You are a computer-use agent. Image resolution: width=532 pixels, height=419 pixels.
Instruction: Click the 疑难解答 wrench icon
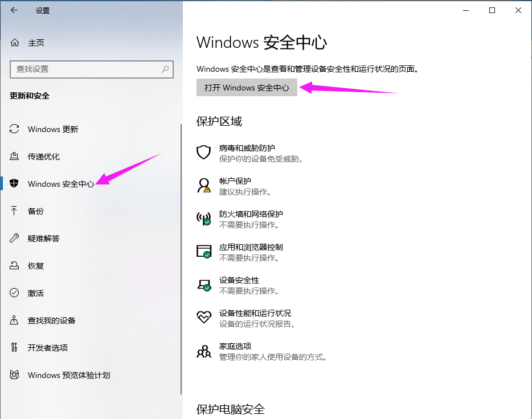click(x=14, y=239)
